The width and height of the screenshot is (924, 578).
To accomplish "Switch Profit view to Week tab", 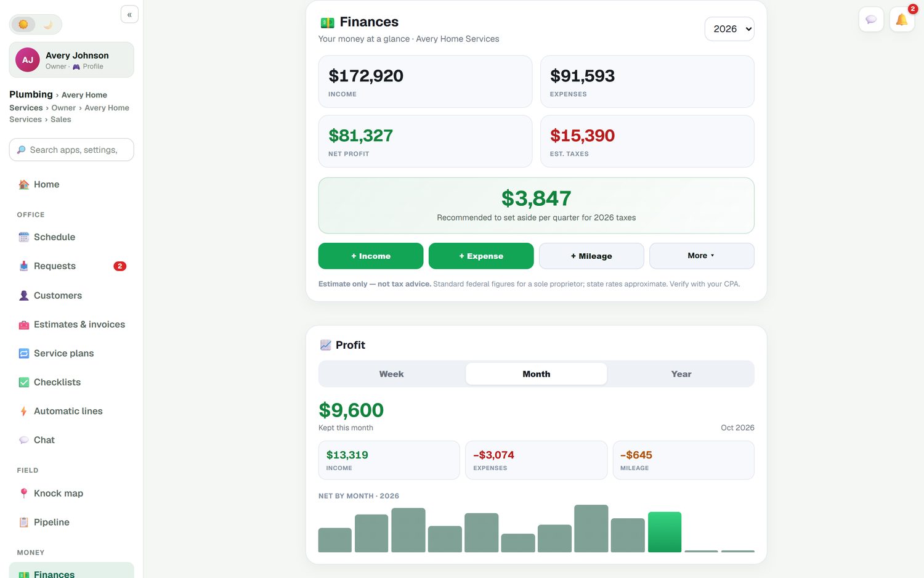I will click(x=391, y=374).
